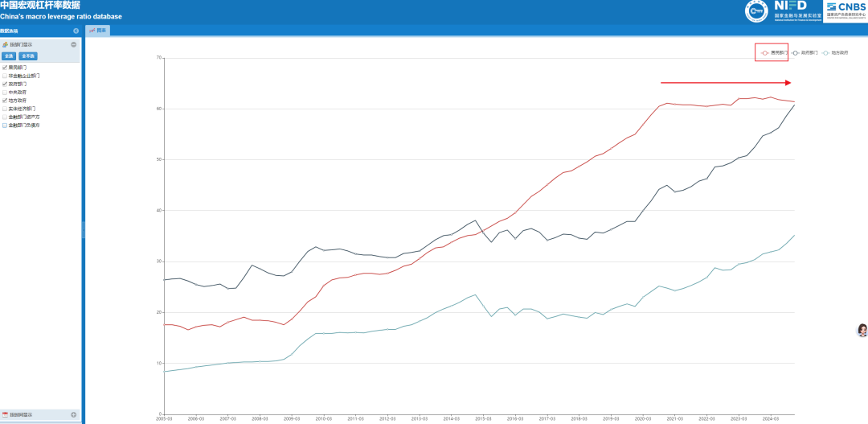
Task: Click the circular NIFD key emblem logo
Action: tap(758, 11)
